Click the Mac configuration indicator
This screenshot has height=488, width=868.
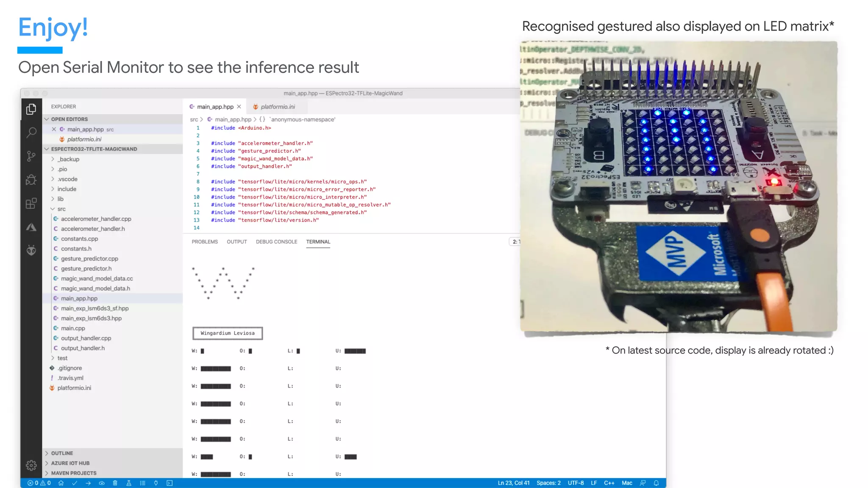click(627, 483)
